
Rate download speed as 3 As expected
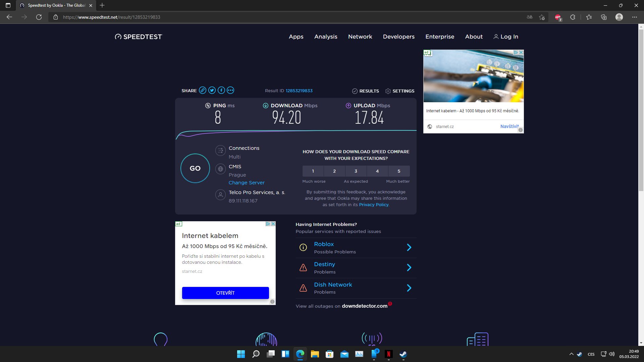click(x=356, y=171)
